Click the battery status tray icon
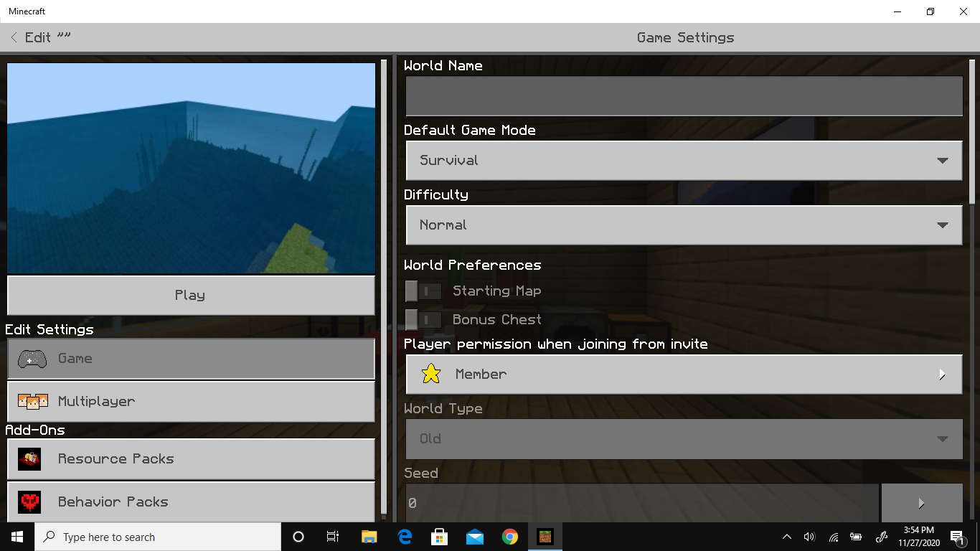The width and height of the screenshot is (980, 551). 856,537
